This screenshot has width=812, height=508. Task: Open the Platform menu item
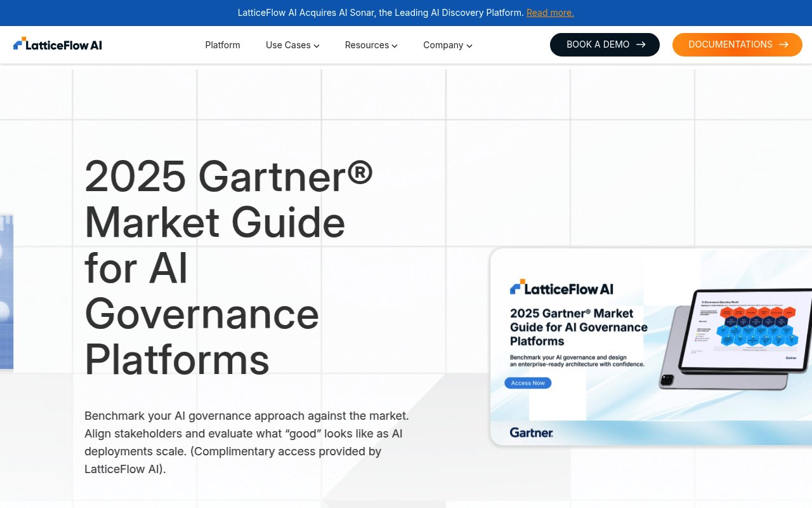[x=223, y=45]
